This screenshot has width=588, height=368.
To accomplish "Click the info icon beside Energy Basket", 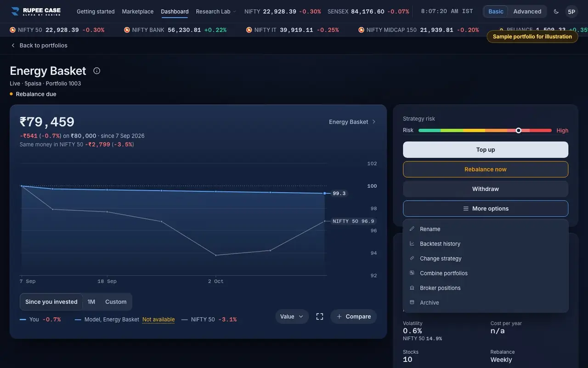I will 96,71.
